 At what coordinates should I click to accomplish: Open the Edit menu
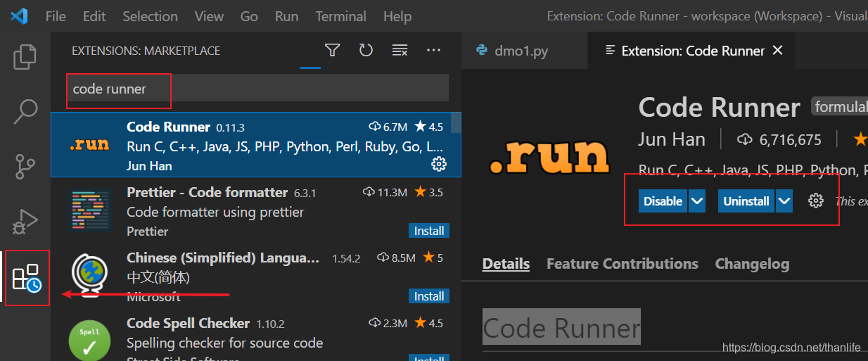coord(94,15)
